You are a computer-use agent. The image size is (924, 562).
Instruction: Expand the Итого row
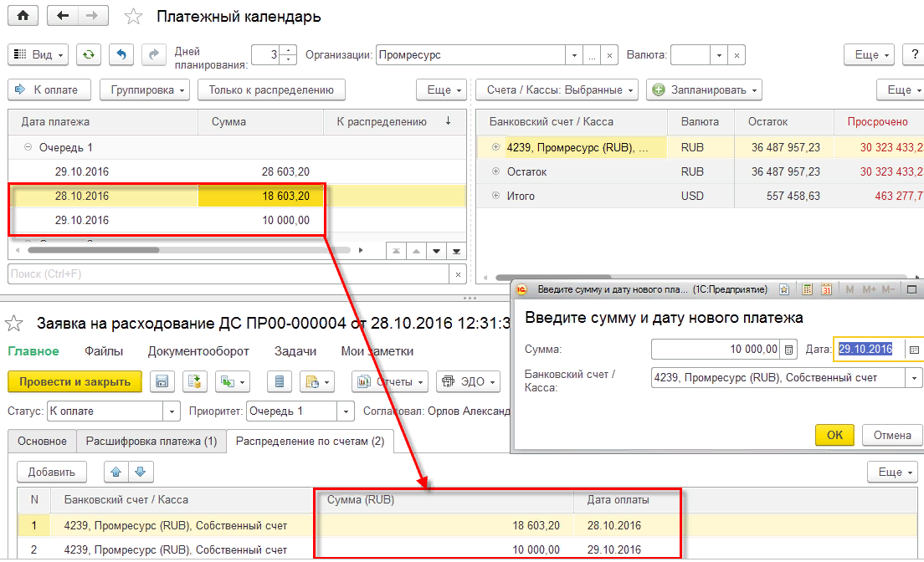[x=495, y=197]
